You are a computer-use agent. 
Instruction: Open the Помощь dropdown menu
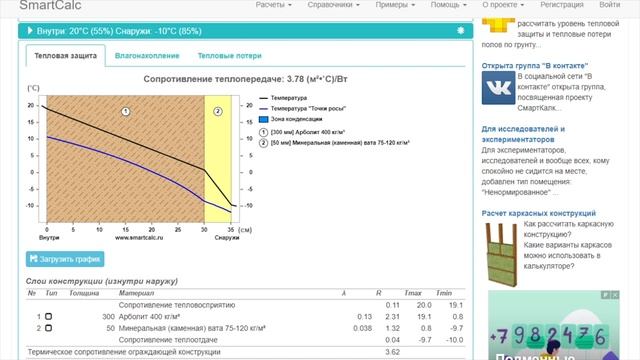click(x=449, y=5)
